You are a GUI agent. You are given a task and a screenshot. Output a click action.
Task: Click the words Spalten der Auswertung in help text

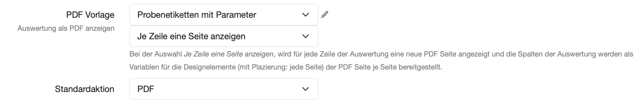point(557,54)
